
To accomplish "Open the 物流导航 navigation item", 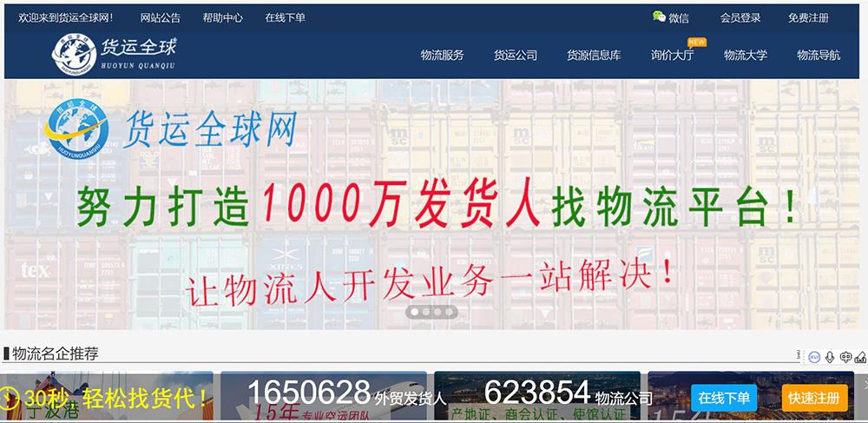I will click(819, 56).
